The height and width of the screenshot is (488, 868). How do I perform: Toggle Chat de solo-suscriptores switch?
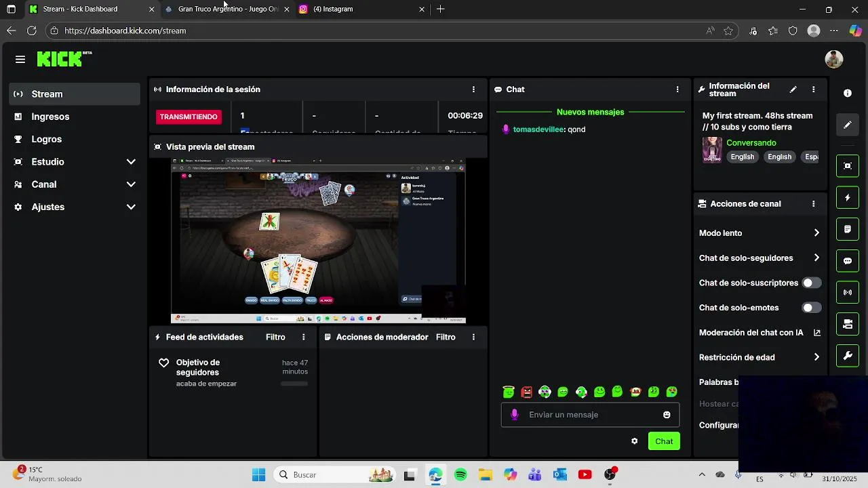(811, 283)
